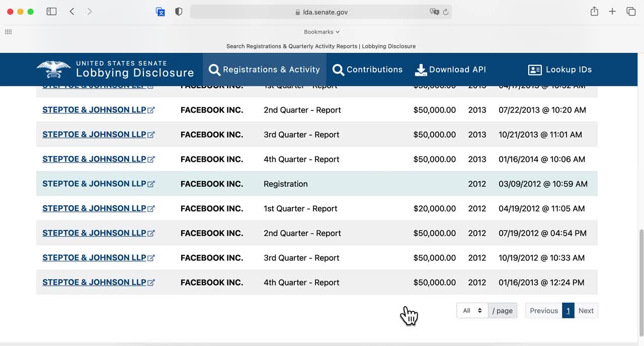Image resolution: width=644 pixels, height=346 pixels.
Task: Select page 1 in pagination
Action: pos(568,310)
